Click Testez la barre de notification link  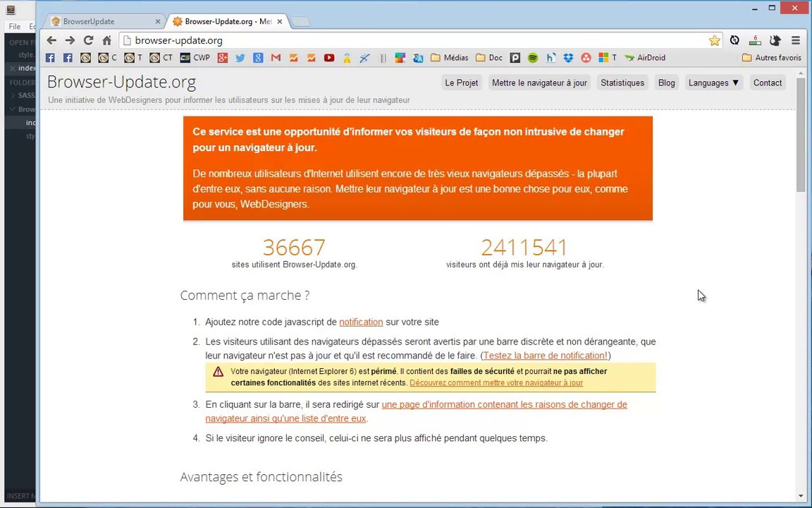546,356
